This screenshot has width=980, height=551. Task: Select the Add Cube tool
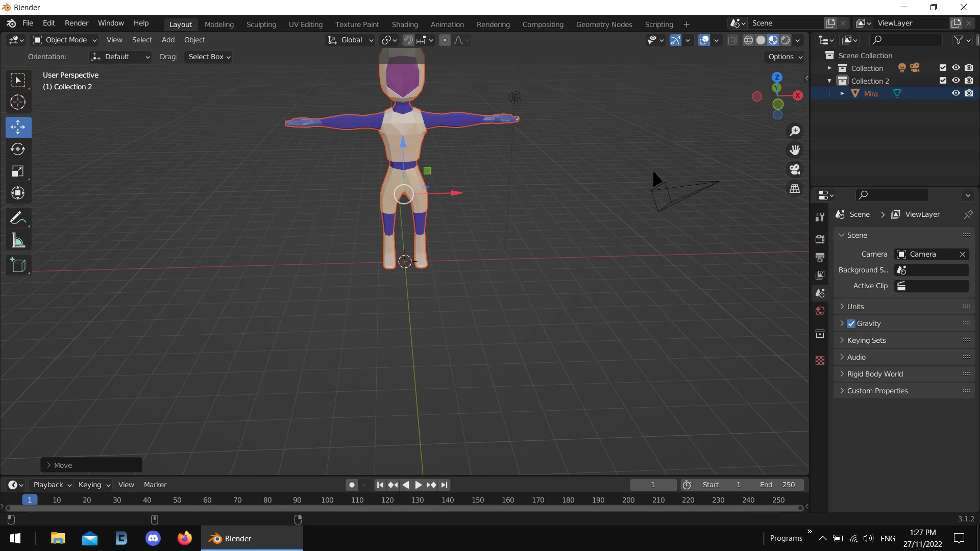pyautogui.click(x=19, y=265)
